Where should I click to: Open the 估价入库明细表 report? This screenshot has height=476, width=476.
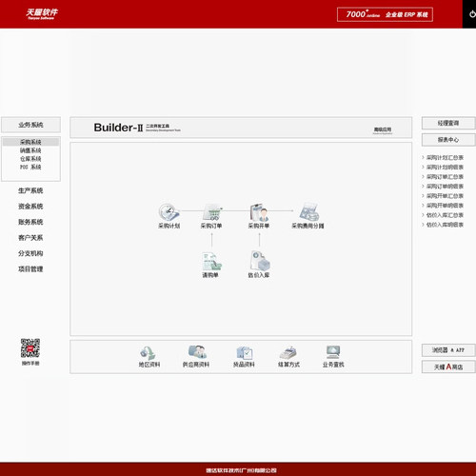pyautogui.click(x=445, y=225)
